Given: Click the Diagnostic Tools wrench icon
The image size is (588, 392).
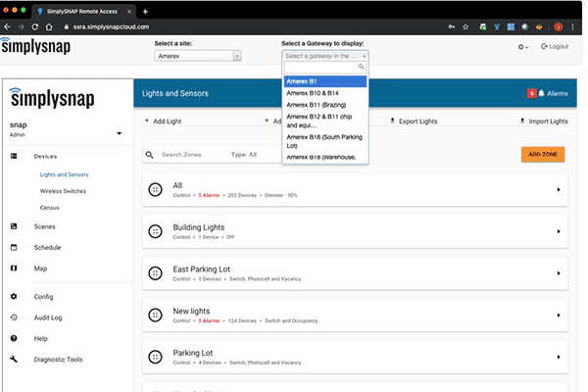Looking at the screenshot, I should tap(14, 359).
